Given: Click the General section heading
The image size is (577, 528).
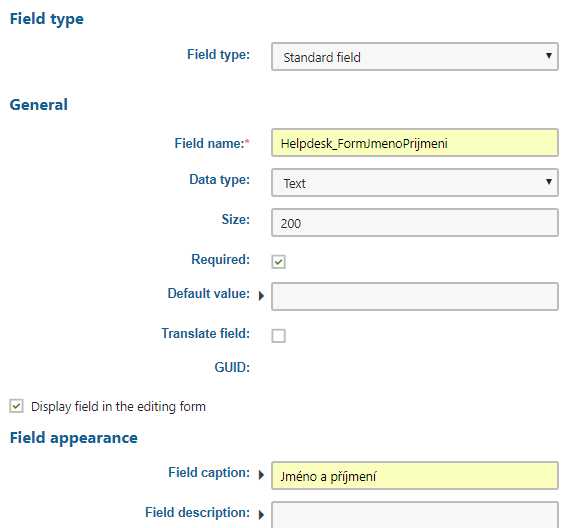Looking at the screenshot, I should click(x=39, y=104).
